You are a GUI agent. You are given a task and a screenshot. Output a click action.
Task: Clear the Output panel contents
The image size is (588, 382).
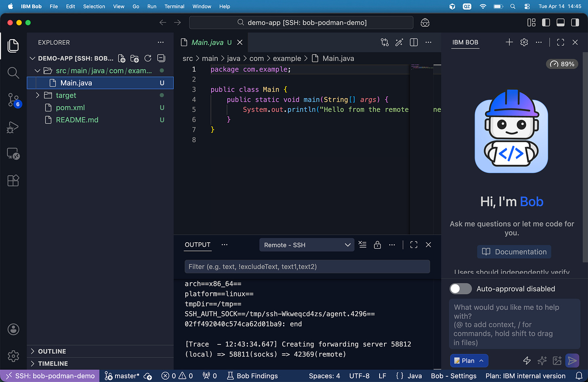(x=362, y=245)
